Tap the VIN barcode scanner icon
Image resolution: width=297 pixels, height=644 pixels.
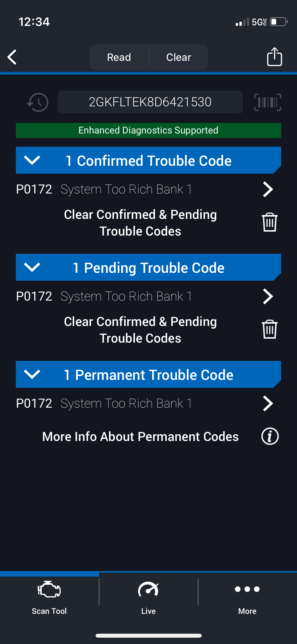(x=267, y=102)
